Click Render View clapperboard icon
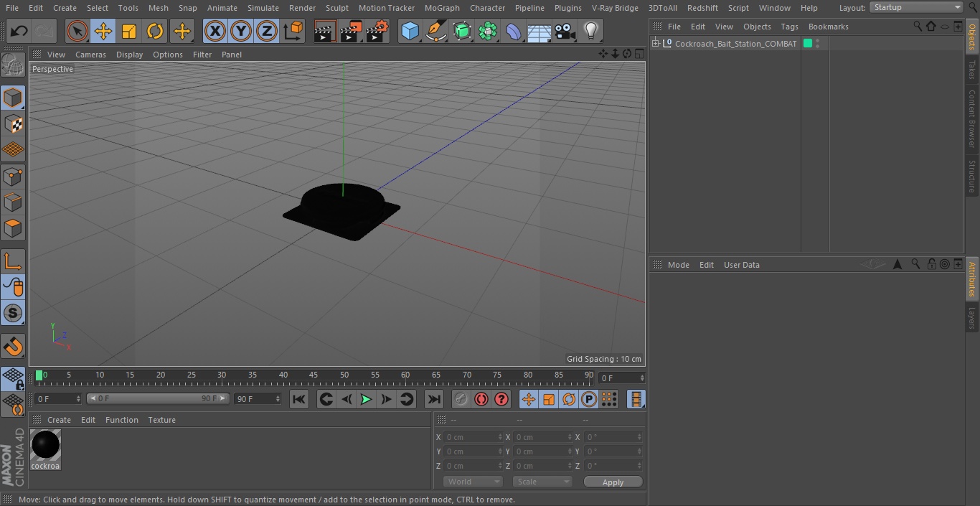Screen dimensions: 980x506 coord(325,31)
